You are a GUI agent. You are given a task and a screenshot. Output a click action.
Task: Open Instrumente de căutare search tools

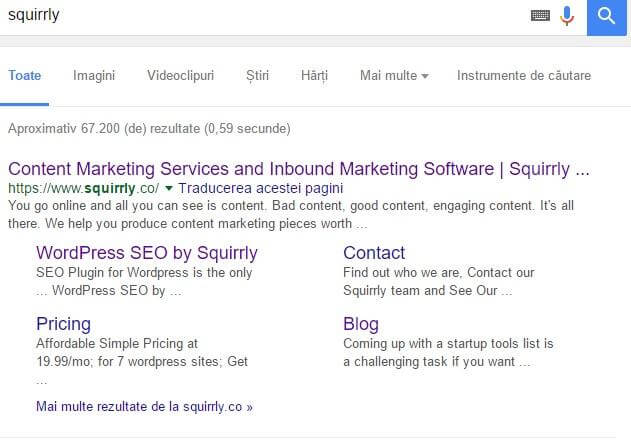524,76
